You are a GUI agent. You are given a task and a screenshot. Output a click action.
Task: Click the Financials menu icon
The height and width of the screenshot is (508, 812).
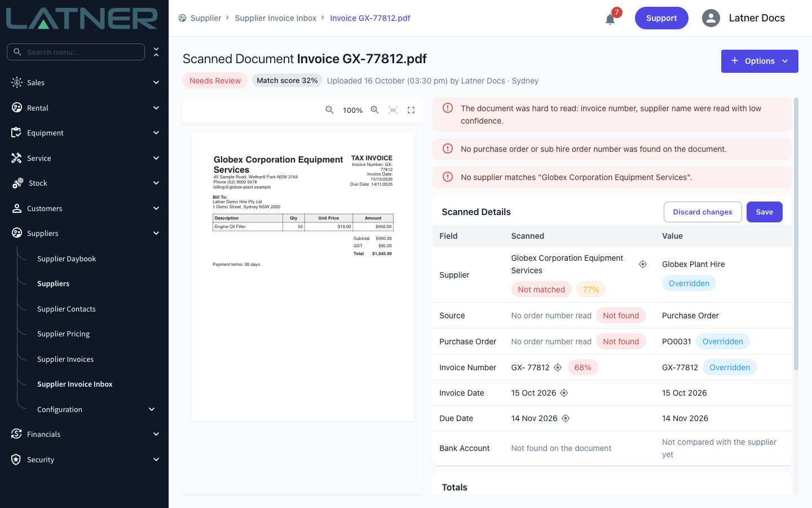(x=17, y=434)
